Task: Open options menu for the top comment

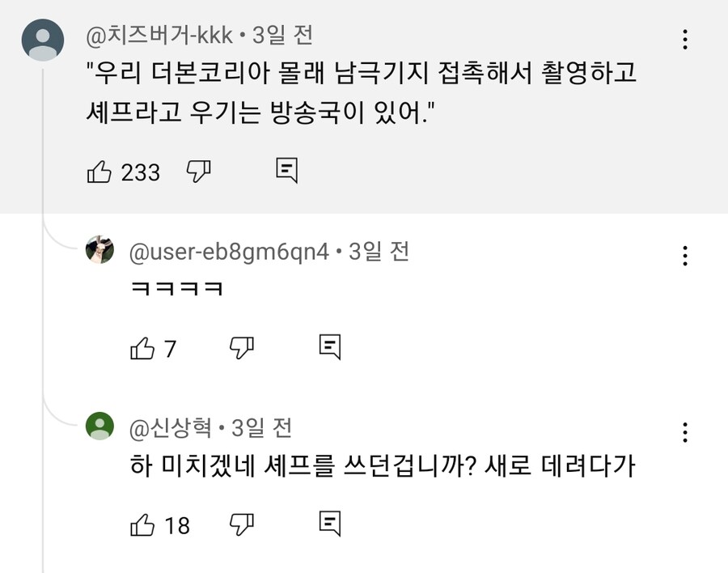Action: [x=685, y=38]
